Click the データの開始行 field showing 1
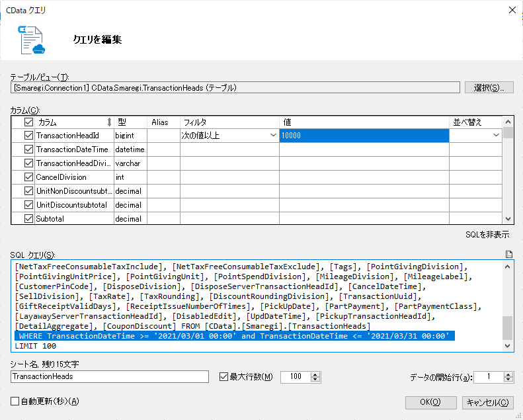523x420 pixels. click(489, 377)
